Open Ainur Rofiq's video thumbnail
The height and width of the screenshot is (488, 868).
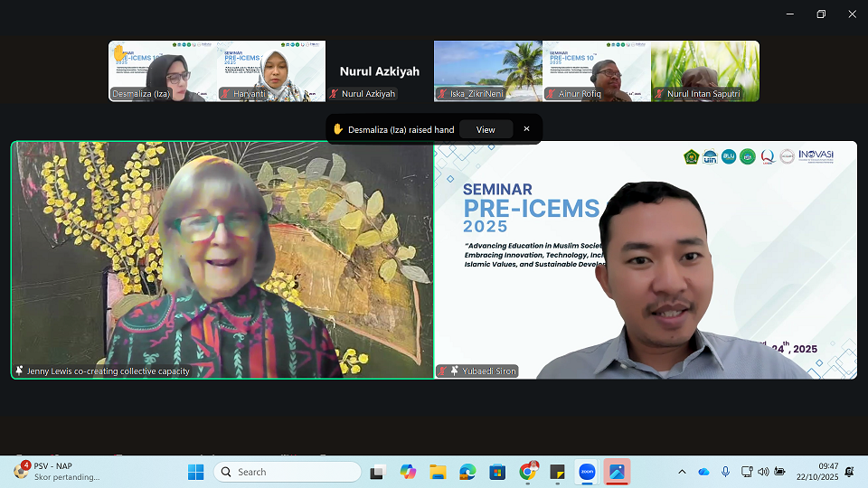[x=597, y=71]
